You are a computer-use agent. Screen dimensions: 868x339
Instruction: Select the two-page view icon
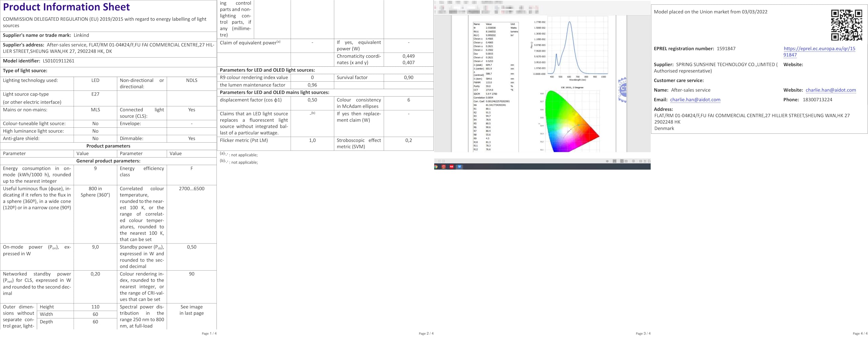(626, 161)
